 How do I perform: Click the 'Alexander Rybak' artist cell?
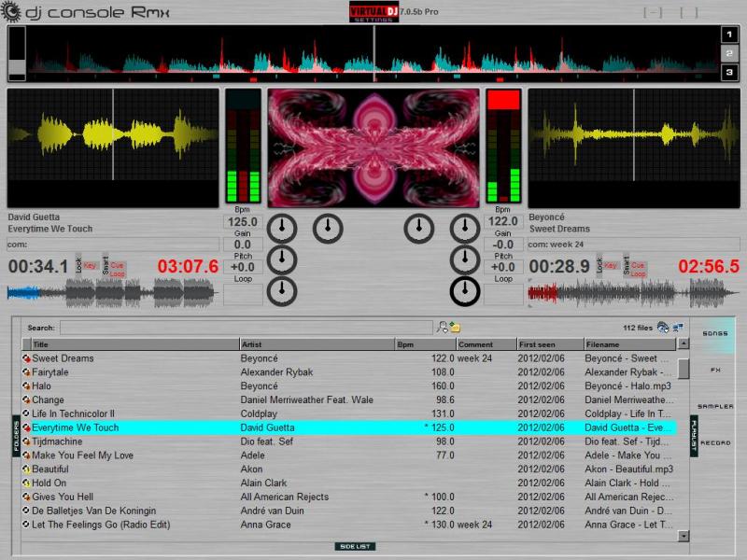click(276, 371)
